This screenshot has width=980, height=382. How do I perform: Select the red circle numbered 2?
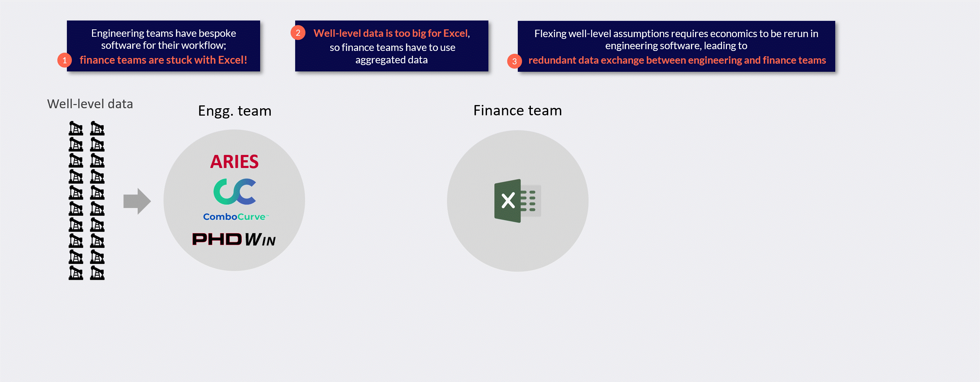click(x=298, y=33)
